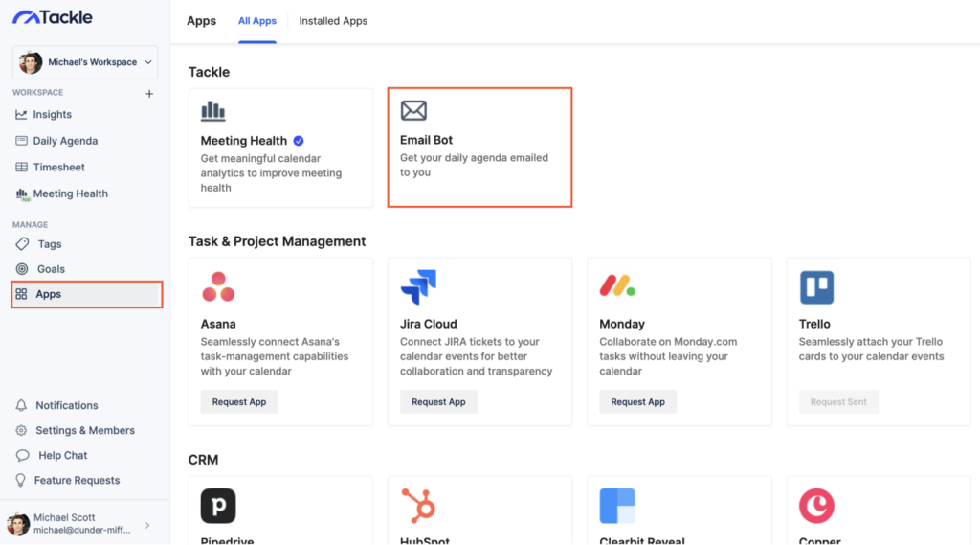Viewport: 980px width, 545px height.
Task: Click the Email Bot card title
Action: click(x=426, y=140)
